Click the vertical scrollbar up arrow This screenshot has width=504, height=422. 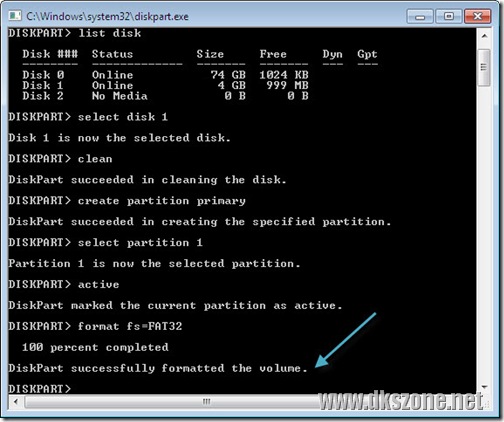(x=484, y=36)
